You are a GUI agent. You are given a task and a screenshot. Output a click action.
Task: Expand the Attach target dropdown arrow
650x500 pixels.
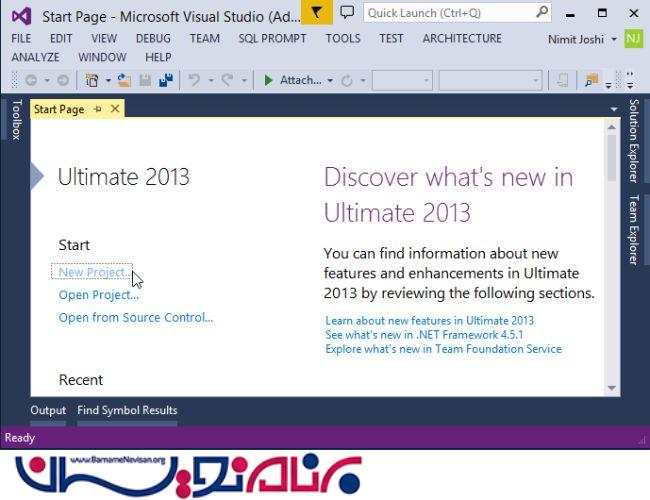coord(330,81)
